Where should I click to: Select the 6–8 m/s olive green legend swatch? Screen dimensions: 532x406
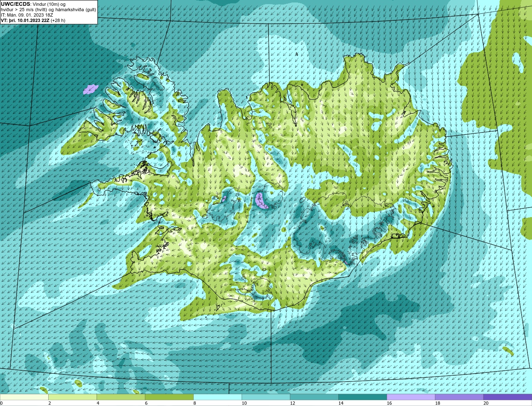click(x=170, y=397)
